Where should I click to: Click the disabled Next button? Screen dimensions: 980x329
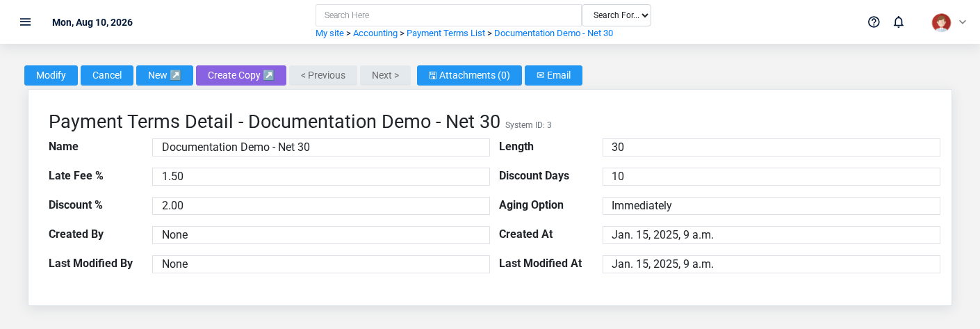point(385,75)
